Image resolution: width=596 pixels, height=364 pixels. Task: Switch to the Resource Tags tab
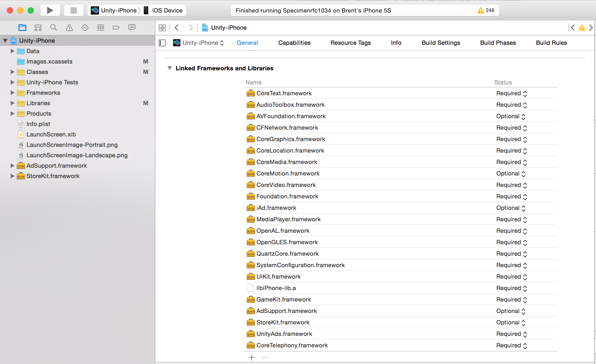pyautogui.click(x=350, y=43)
